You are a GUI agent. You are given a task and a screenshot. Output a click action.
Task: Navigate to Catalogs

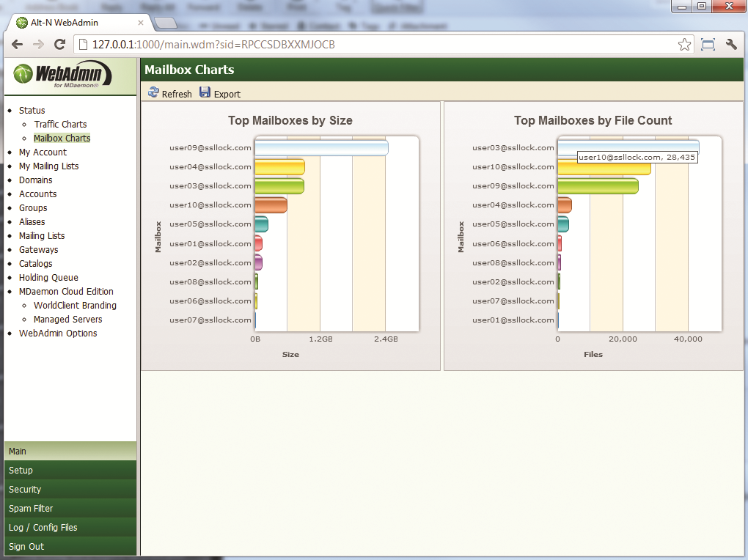[x=36, y=263]
